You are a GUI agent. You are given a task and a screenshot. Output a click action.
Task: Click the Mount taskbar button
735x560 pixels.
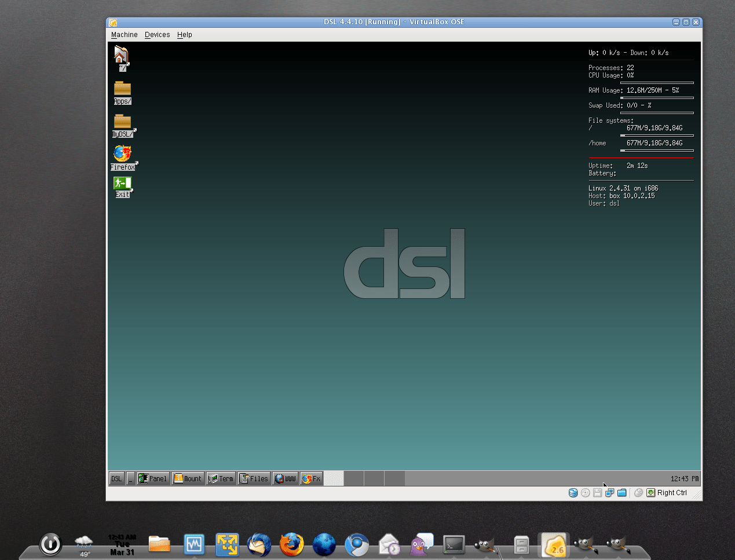(188, 478)
